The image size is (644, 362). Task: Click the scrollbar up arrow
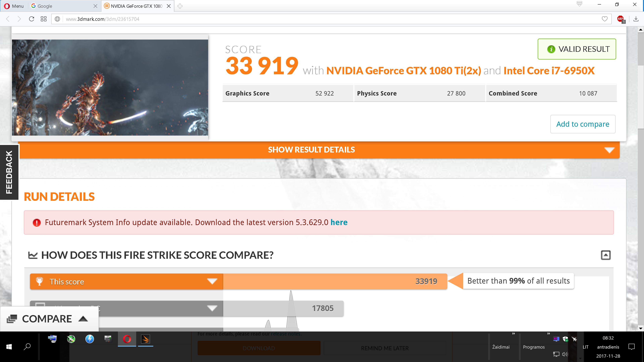tap(641, 30)
